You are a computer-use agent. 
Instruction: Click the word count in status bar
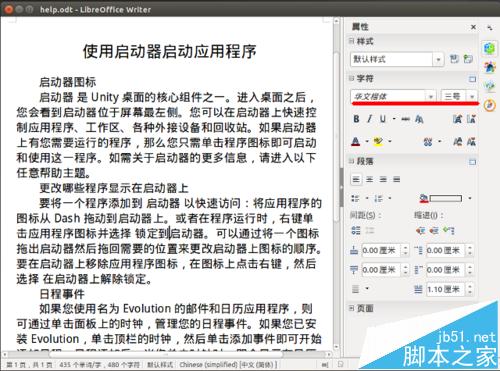100,365
